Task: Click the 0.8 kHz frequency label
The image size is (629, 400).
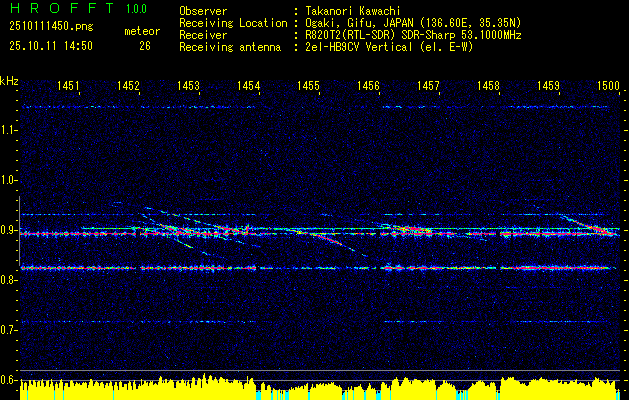Action: coord(8,280)
